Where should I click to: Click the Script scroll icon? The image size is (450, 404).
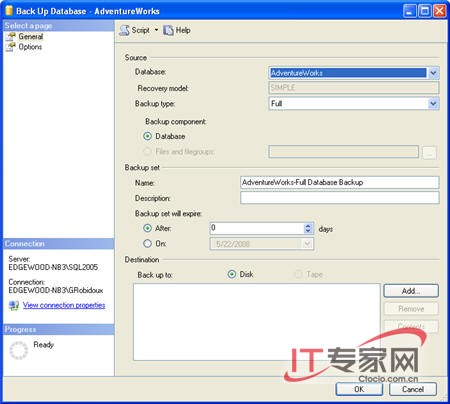click(x=124, y=30)
